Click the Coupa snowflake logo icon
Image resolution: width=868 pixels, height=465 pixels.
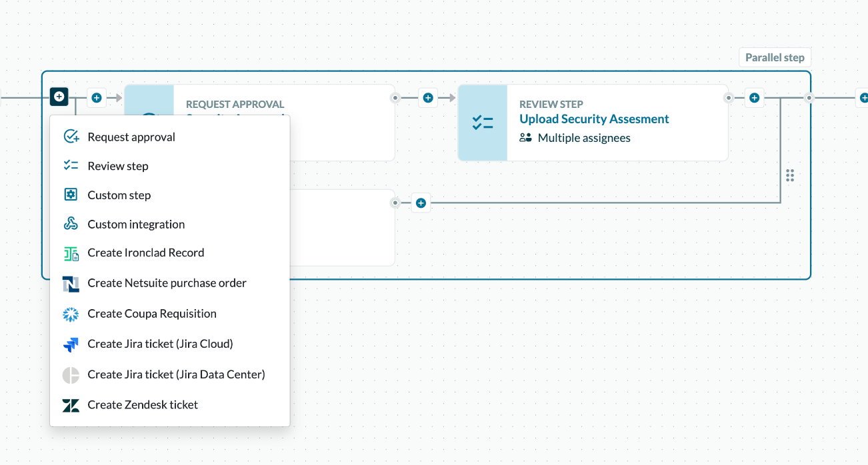[71, 314]
